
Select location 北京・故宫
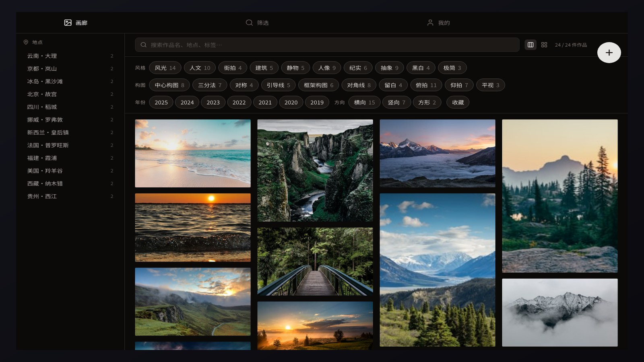click(x=70, y=94)
